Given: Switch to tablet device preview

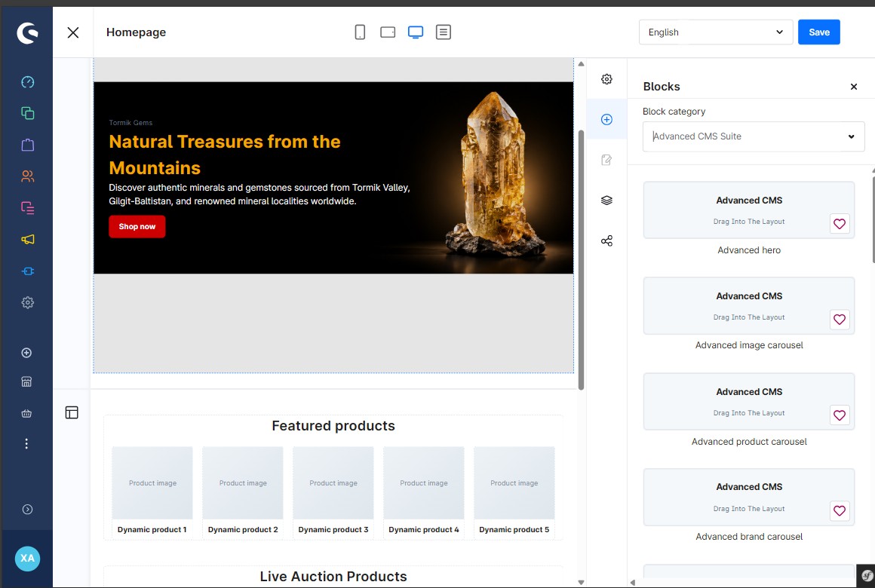Looking at the screenshot, I should point(388,32).
